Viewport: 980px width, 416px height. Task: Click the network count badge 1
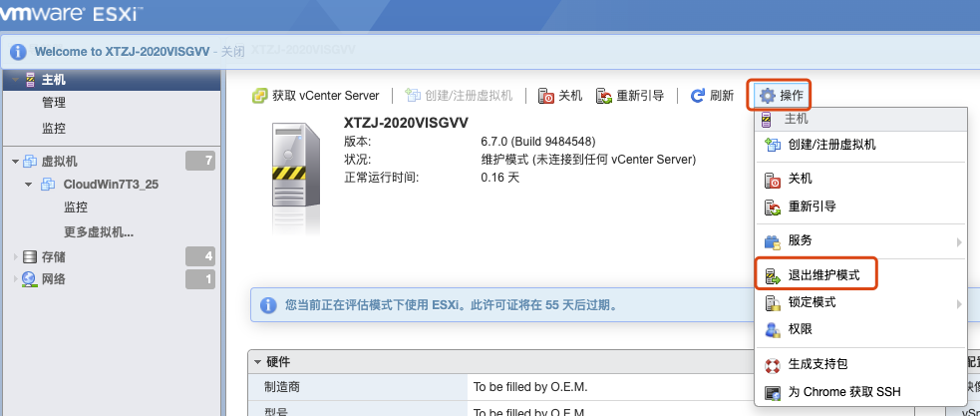pos(200,279)
